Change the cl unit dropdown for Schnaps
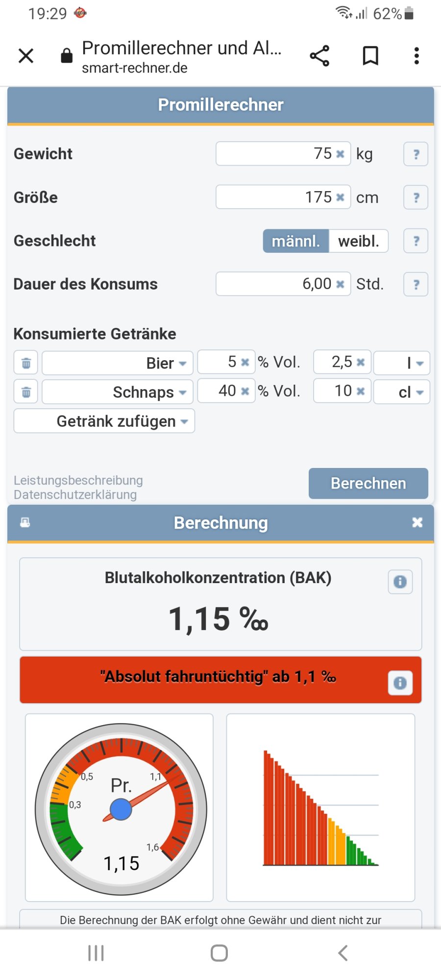 point(402,392)
